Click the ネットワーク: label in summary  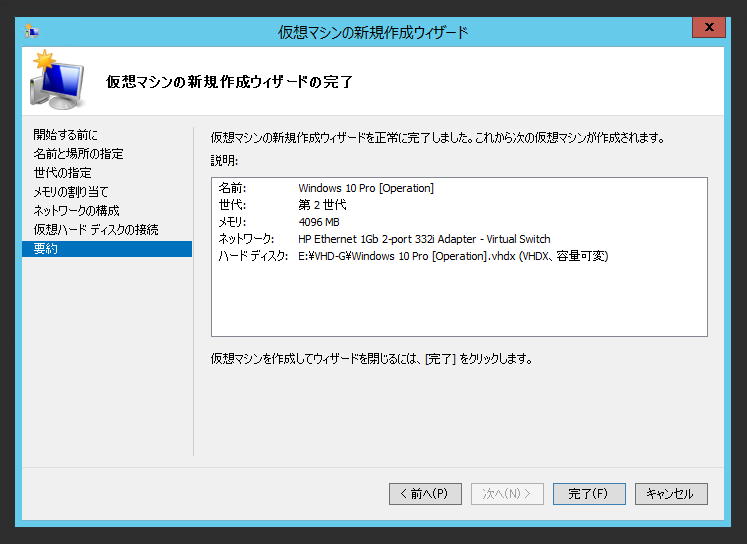pyautogui.click(x=246, y=239)
